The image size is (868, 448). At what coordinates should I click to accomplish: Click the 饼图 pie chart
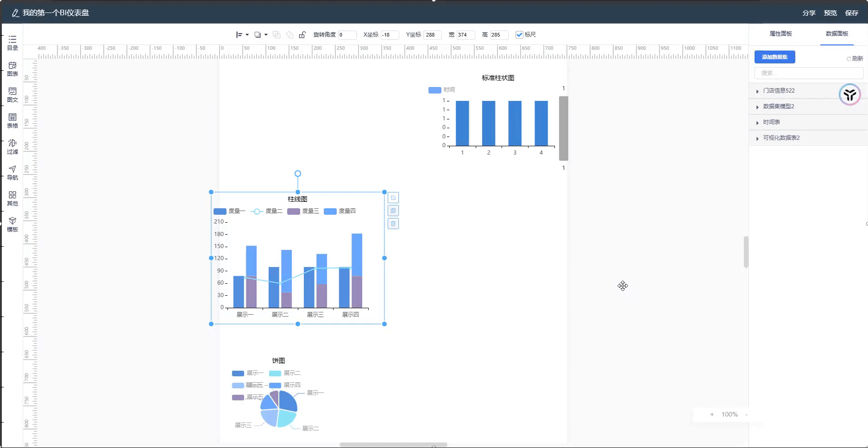(x=279, y=409)
